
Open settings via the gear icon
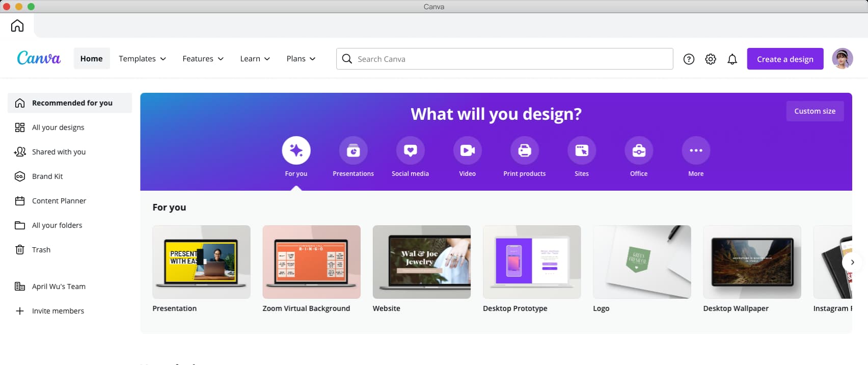pyautogui.click(x=710, y=59)
